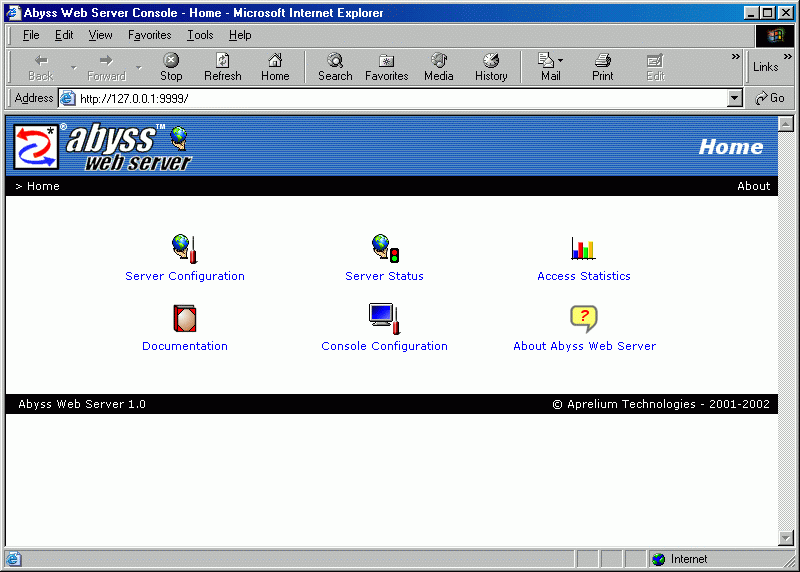
Task: Click the IE page icon in the status bar
Action: tap(13, 559)
